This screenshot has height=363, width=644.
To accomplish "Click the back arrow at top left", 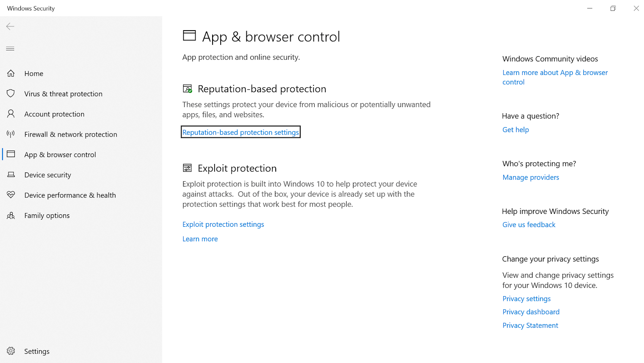I will tap(10, 26).
